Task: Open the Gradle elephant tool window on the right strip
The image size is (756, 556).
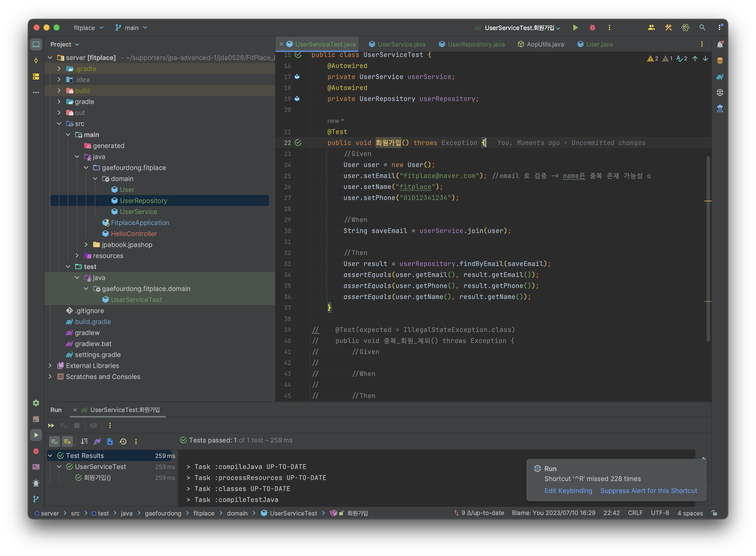Action: point(720,77)
